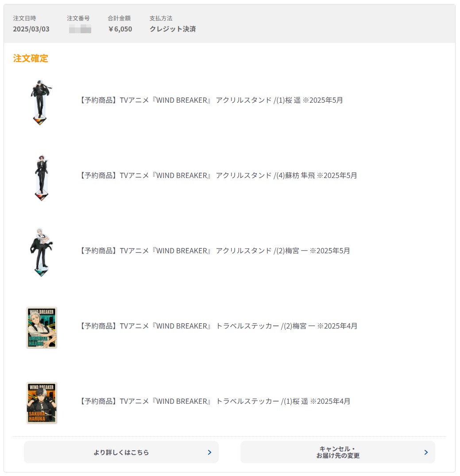Click the total amount ¥6,050
This screenshot has height=476, width=460.
click(x=120, y=29)
